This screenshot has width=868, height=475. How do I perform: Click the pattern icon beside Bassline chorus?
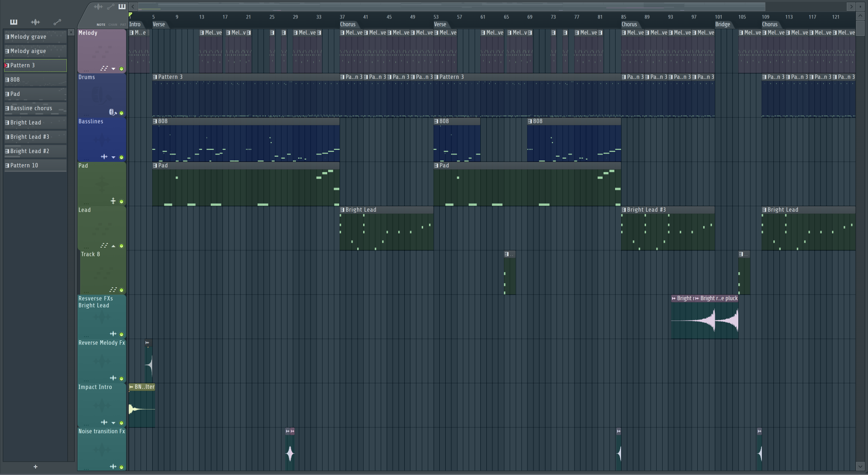(7, 108)
